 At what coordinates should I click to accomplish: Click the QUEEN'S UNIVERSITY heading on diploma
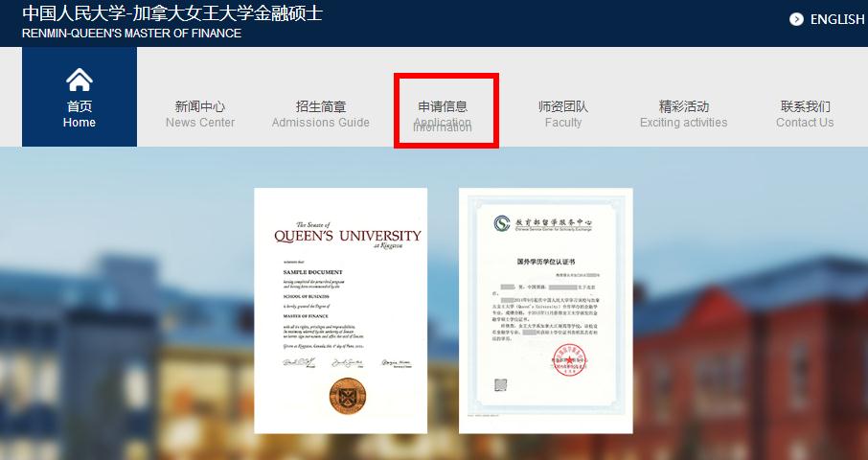(347, 236)
